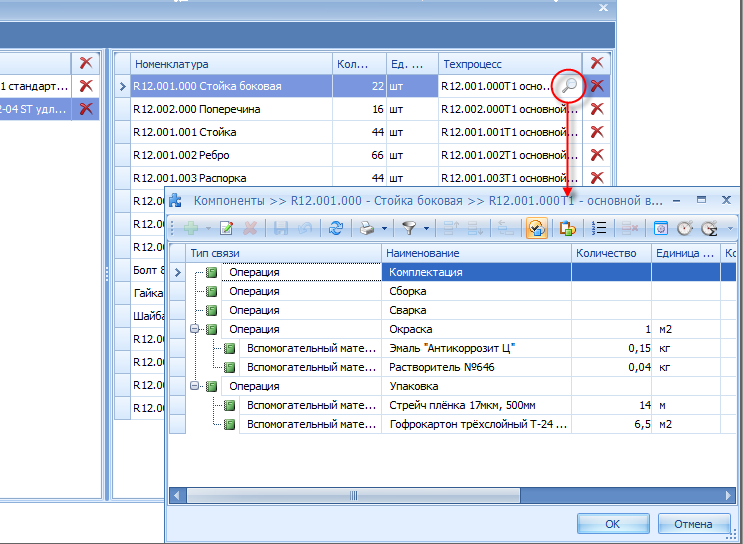Click the Move level left icon
743x544 pixels.
[506, 228]
